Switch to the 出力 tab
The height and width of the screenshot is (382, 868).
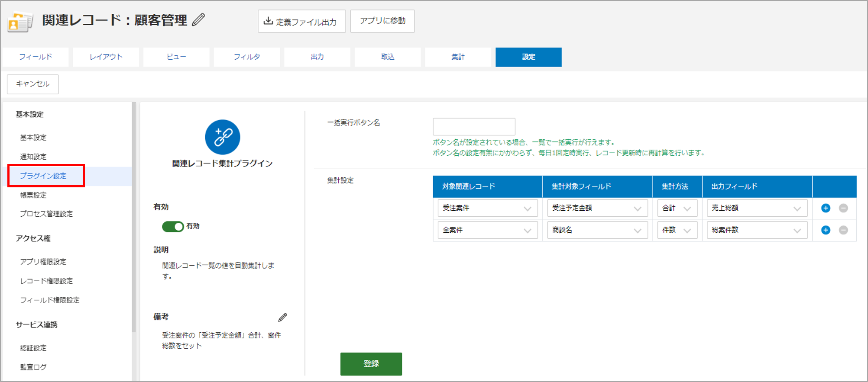coord(317,57)
